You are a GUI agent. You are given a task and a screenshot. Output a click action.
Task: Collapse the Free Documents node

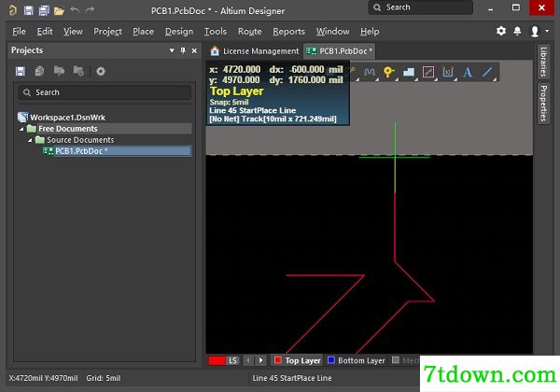pyautogui.click(x=21, y=129)
